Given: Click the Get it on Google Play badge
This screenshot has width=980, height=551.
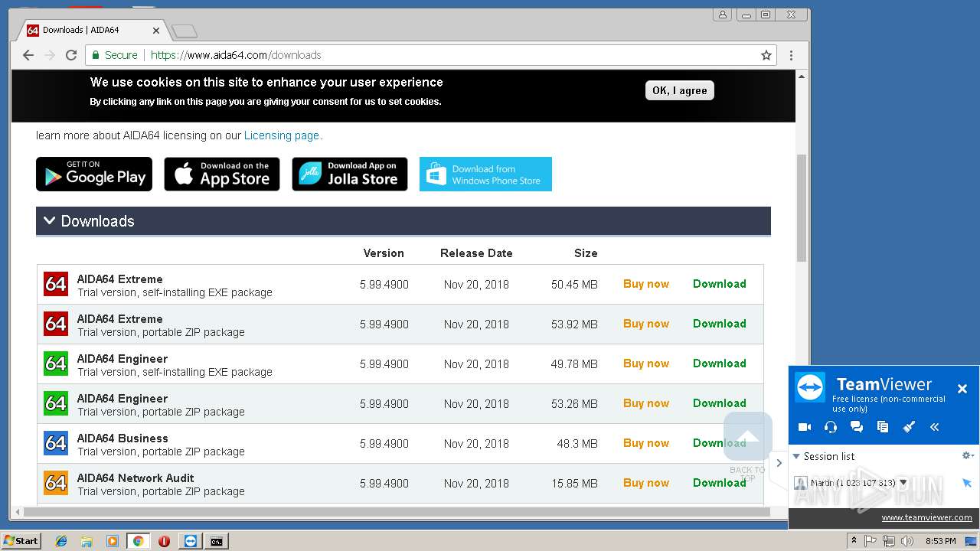Looking at the screenshot, I should click(x=94, y=174).
